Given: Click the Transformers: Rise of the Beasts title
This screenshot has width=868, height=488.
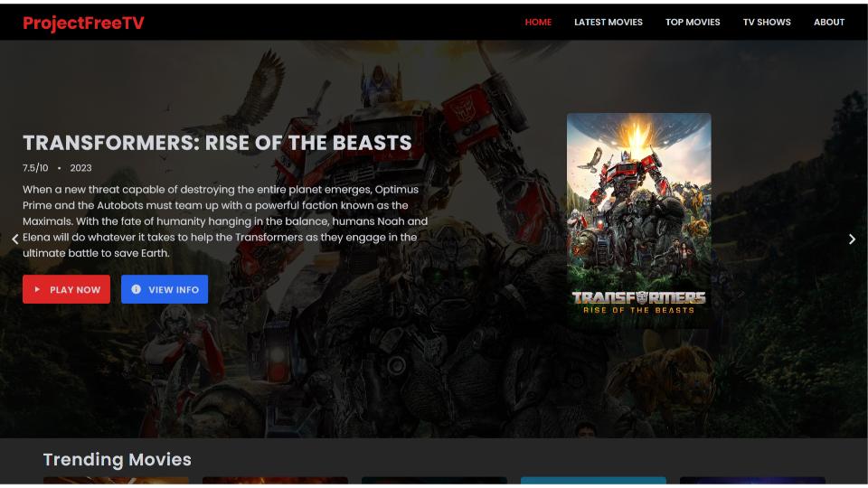Looking at the screenshot, I should [217, 143].
